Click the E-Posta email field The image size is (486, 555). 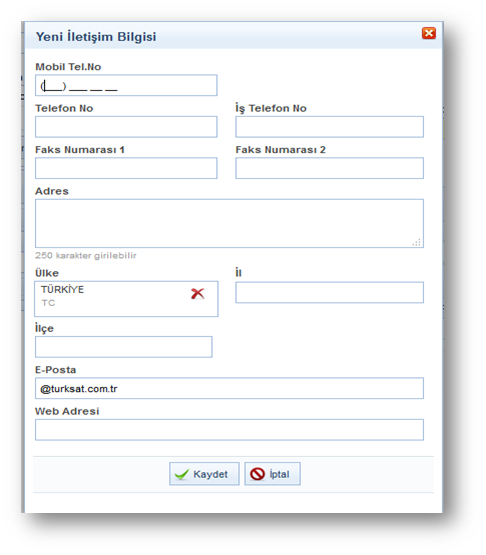229,388
